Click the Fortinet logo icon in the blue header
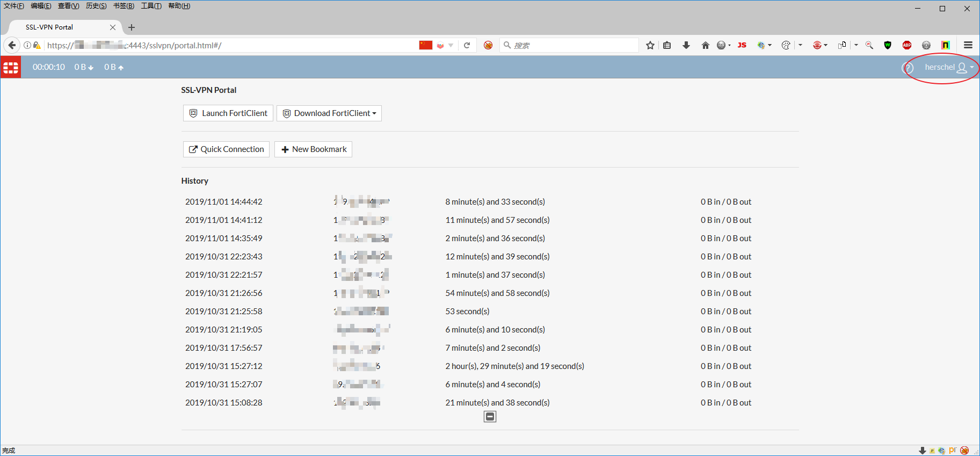Viewport: 980px width, 456px height. [x=11, y=67]
